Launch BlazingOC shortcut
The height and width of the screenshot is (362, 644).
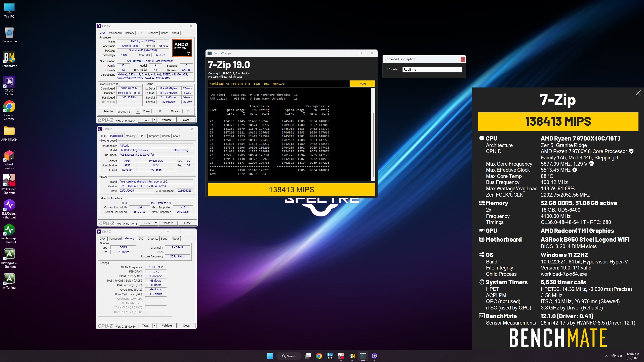pos(9,258)
